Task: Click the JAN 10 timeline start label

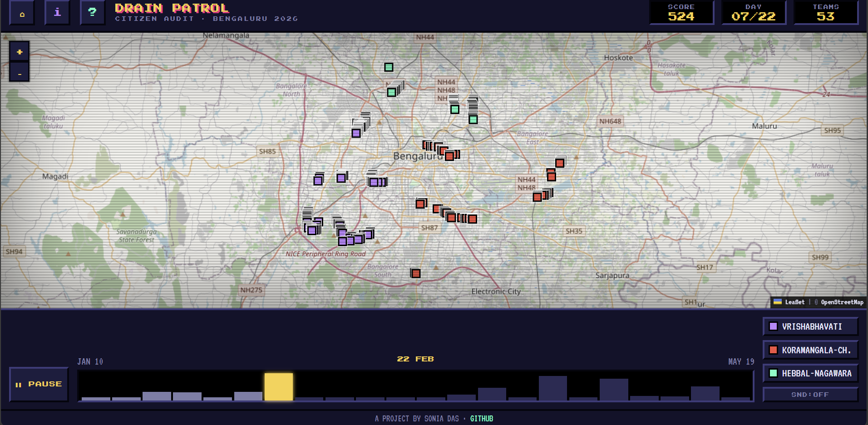Action: click(x=90, y=362)
